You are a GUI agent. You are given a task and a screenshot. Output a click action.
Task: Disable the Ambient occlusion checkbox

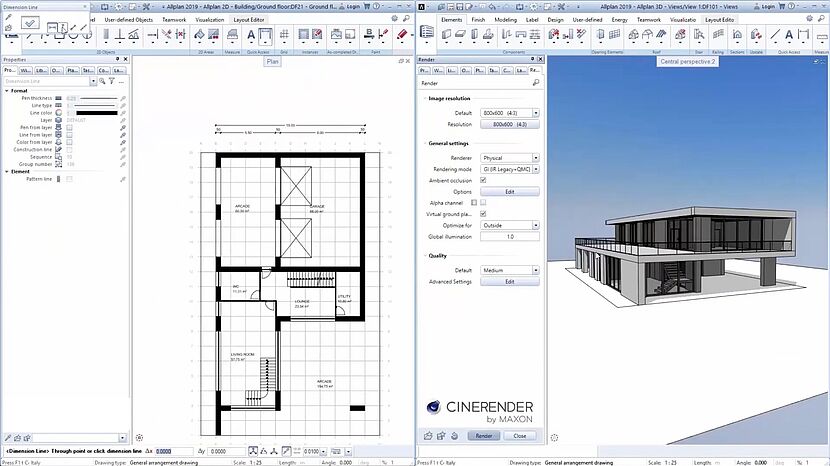point(484,180)
